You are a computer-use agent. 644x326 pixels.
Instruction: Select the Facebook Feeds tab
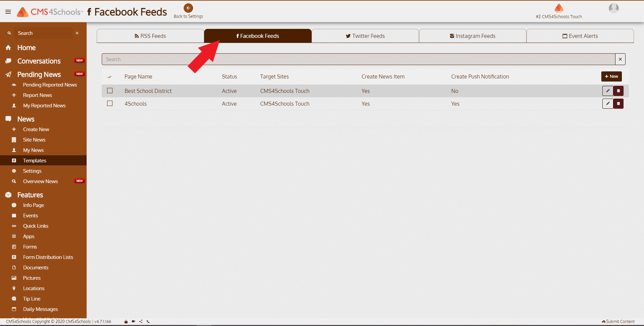coord(258,36)
